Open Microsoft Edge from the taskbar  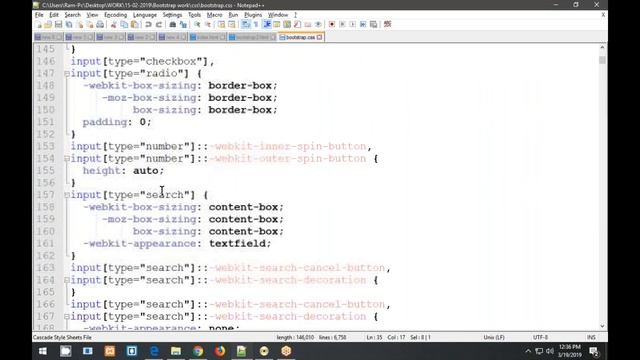pos(154,351)
